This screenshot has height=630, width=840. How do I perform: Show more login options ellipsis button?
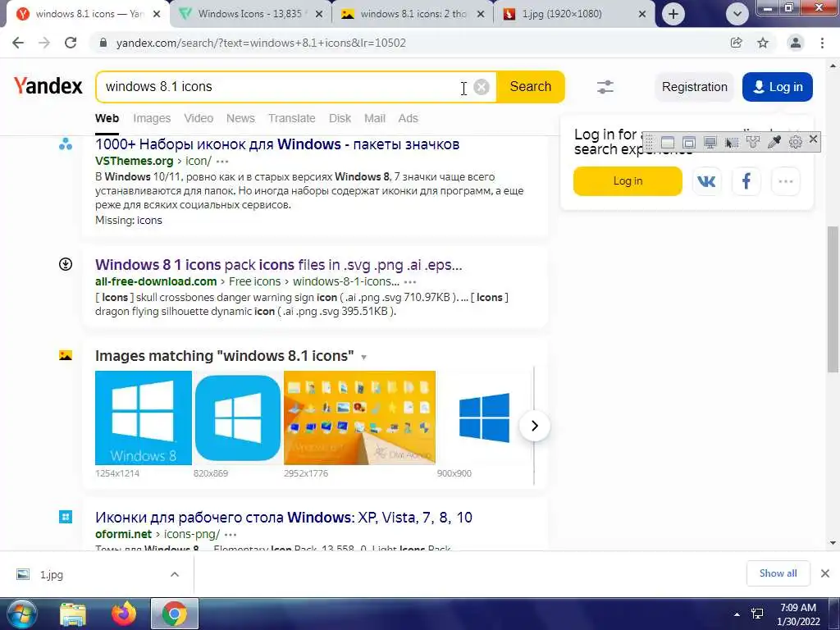point(786,181)
